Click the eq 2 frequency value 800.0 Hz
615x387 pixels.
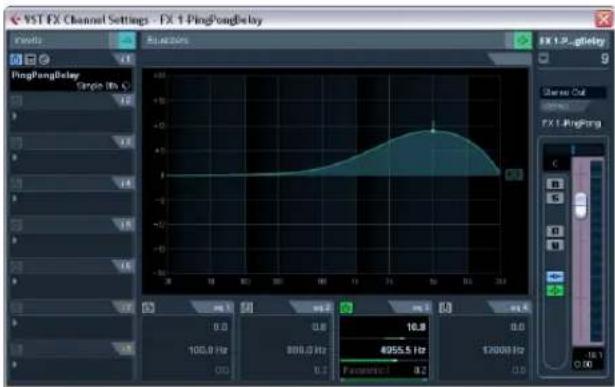click(x=306, y=350)
